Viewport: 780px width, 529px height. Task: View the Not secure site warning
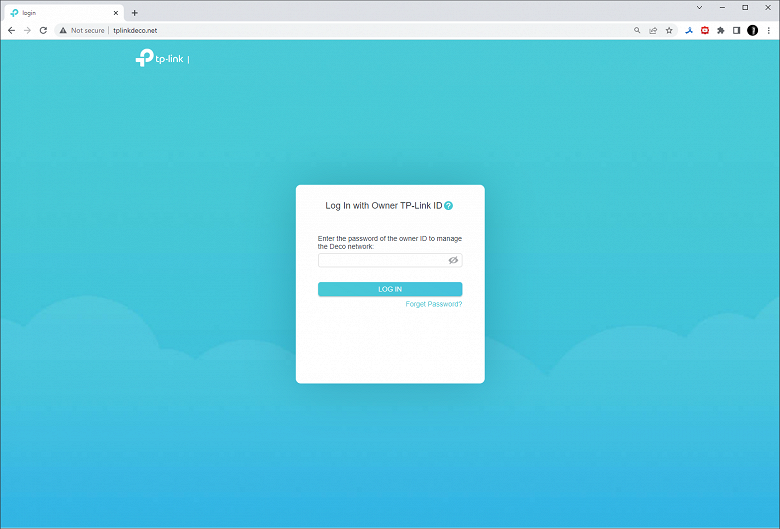point(82,30)
